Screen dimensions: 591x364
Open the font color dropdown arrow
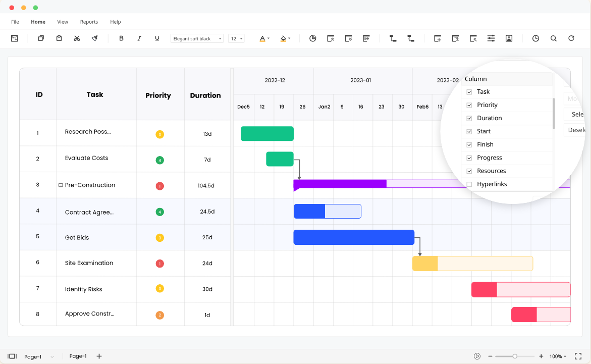[x=268, y=38]
